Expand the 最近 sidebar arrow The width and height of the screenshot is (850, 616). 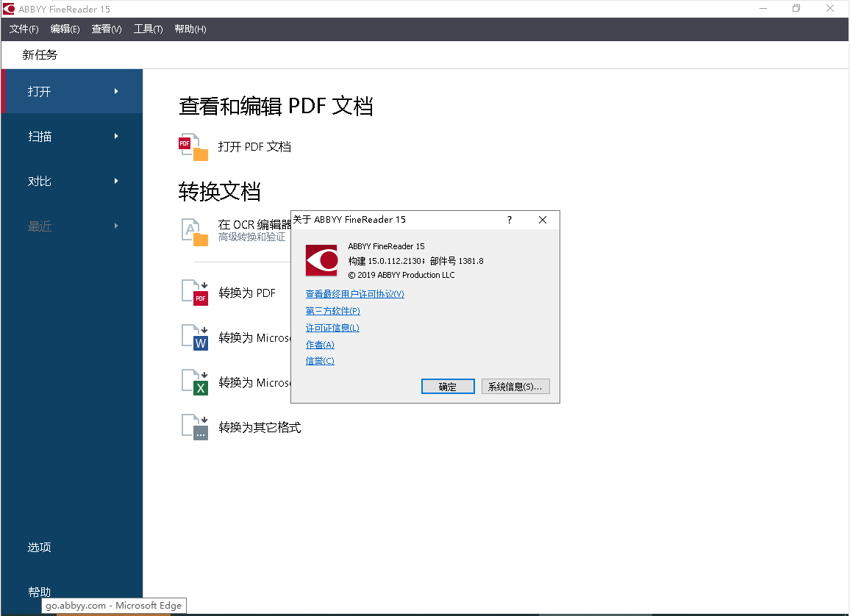[x=116, y=226]
